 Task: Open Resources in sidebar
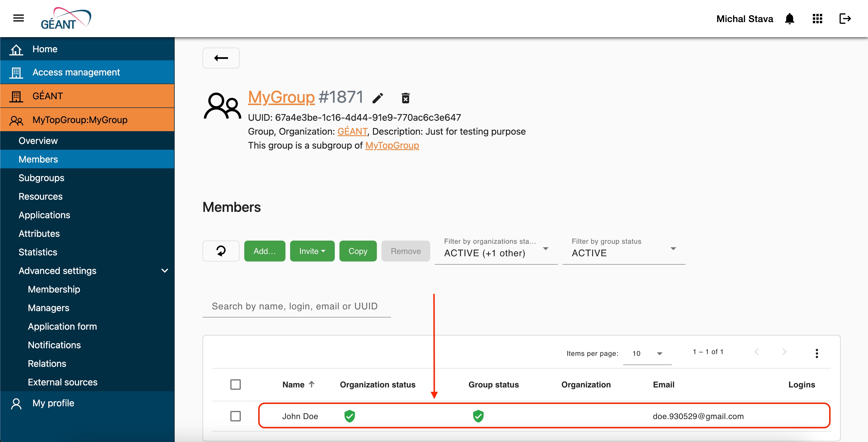pyautogui.click(x=87, y=196)
